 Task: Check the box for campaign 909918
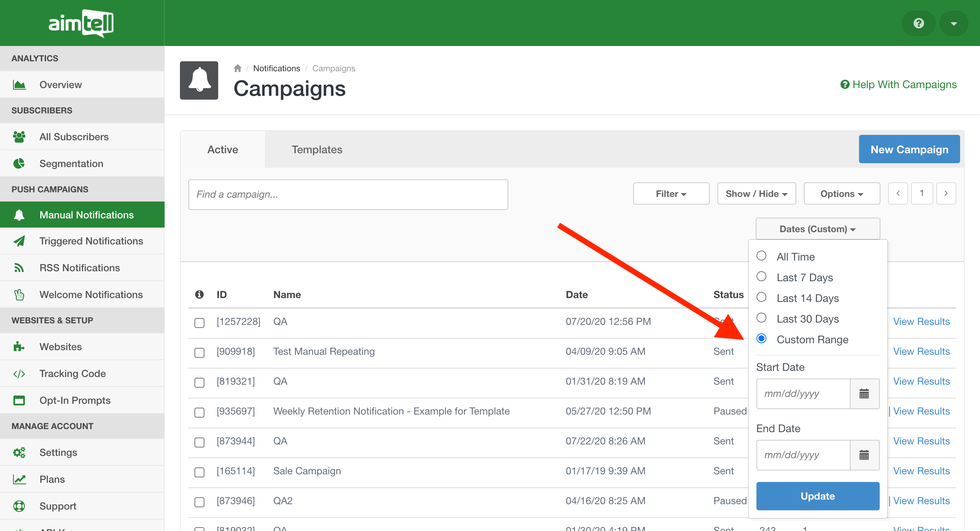pos(199,352)
